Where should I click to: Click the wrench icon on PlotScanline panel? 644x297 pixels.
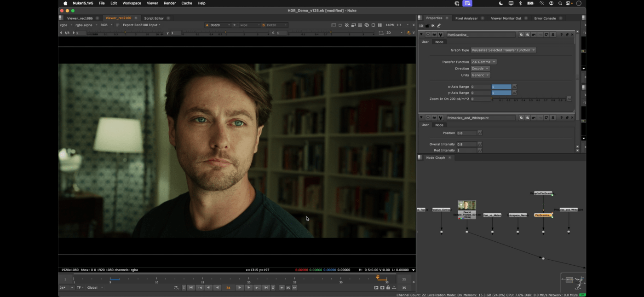(440, 35)
